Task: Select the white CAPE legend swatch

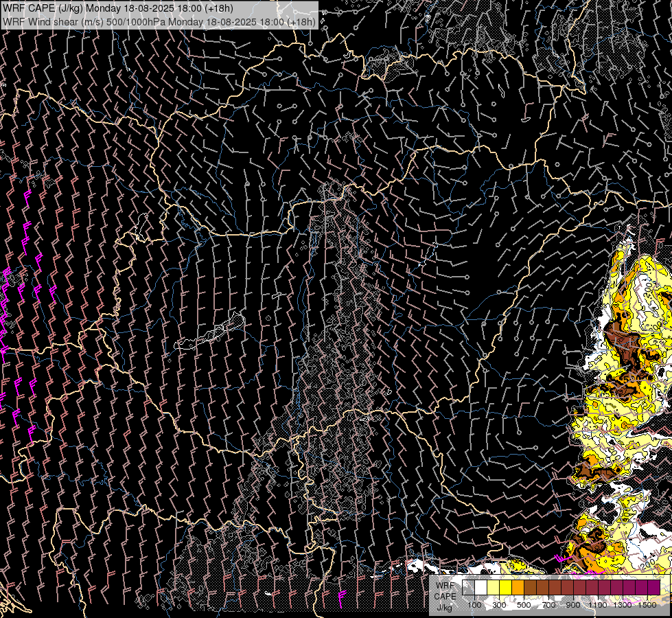Action: tap(481, 587)
